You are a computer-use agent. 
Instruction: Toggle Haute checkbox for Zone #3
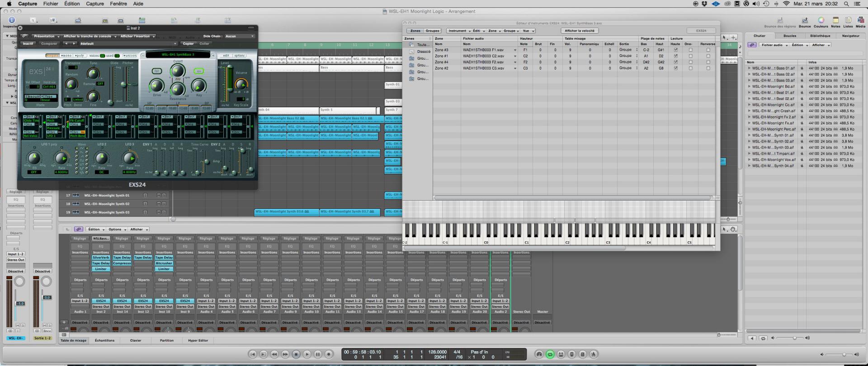click(675, 50)
